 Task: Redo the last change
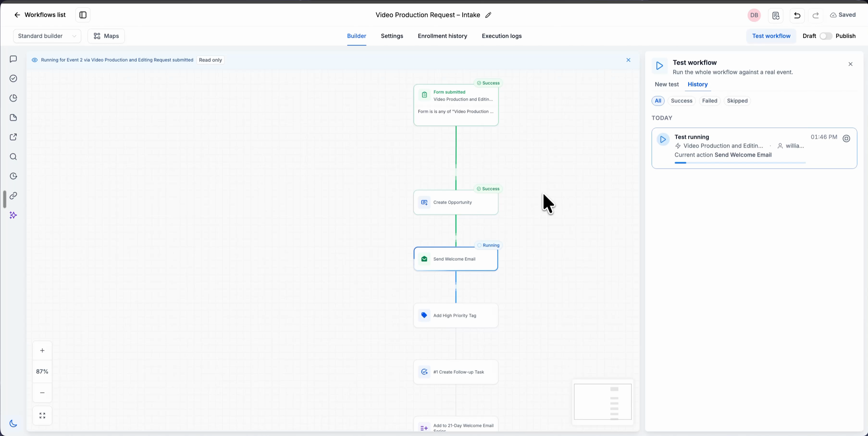[816, 15]
